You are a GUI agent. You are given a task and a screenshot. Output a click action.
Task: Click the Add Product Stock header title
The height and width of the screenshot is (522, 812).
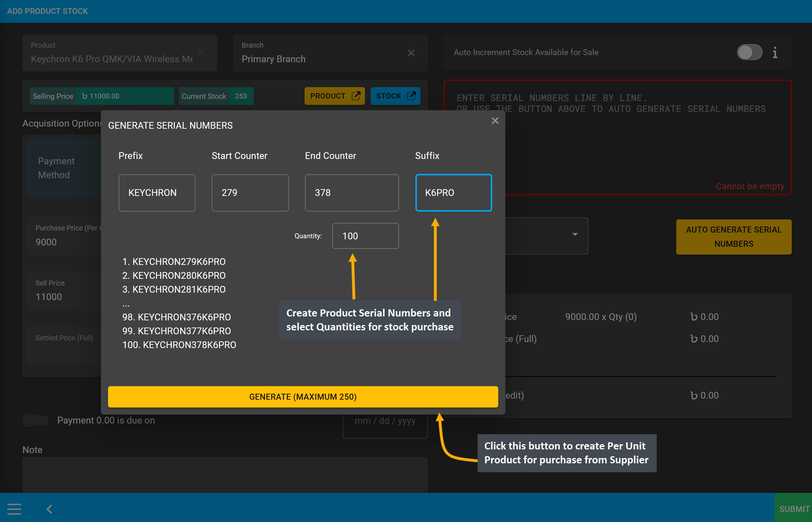47,11
